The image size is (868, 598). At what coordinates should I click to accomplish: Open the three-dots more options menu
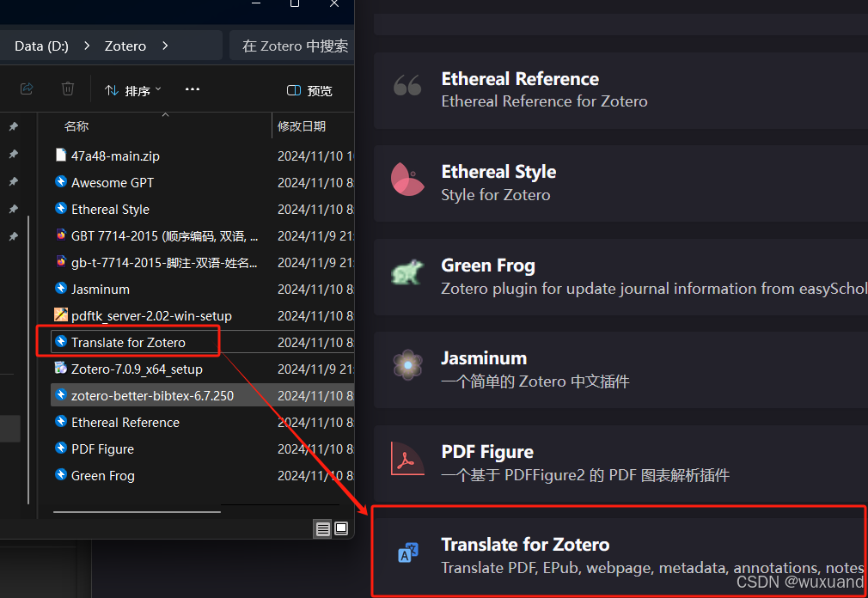tap(193, 89)
